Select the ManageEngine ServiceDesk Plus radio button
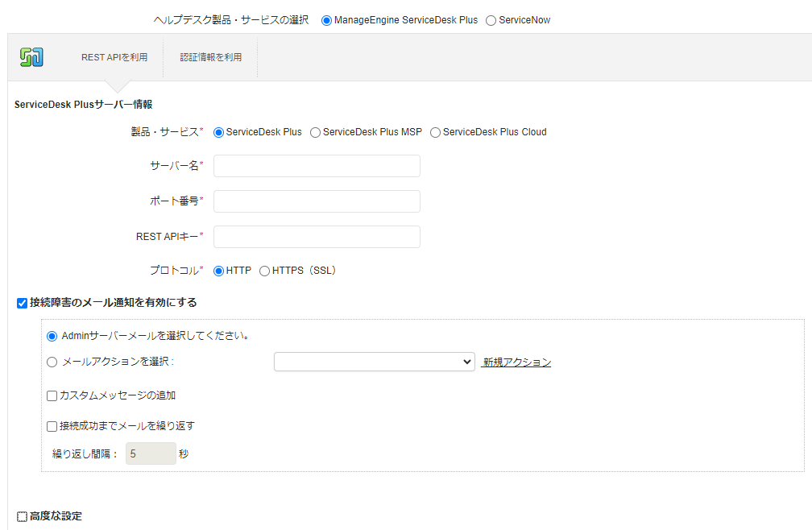 326,20
